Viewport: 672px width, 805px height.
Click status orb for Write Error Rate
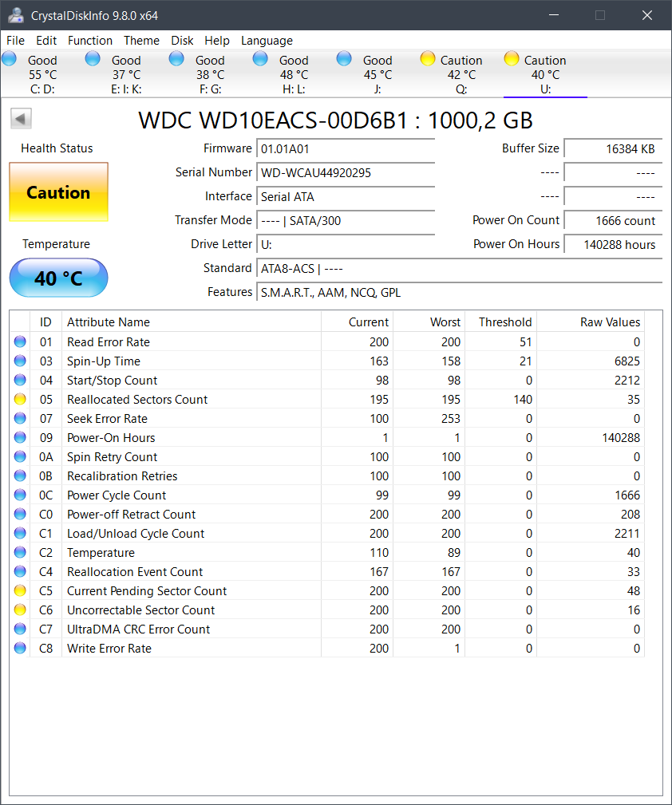[20, 649]
